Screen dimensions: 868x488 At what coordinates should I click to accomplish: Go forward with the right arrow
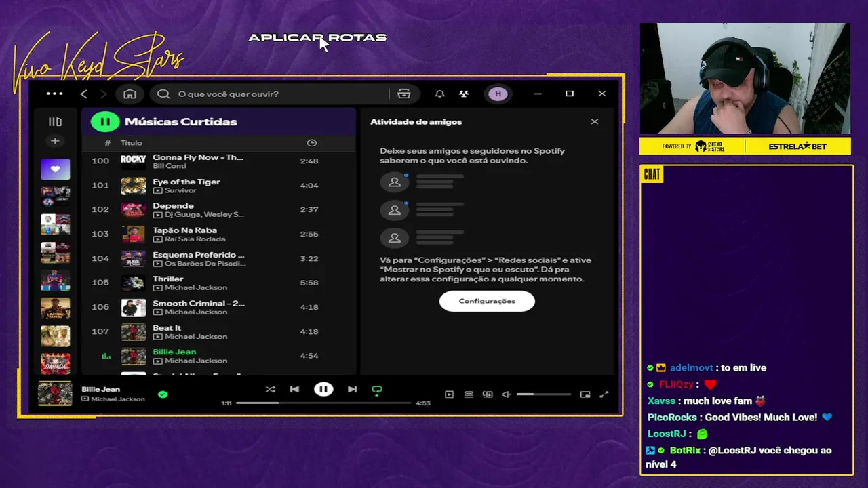(x=103, y=94)
